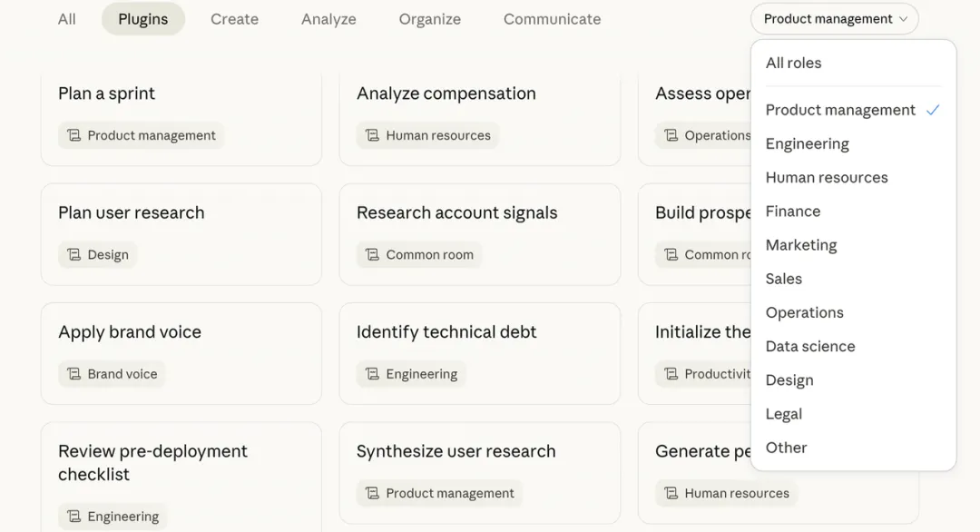Switch to the All tab

tap(67, 19)
